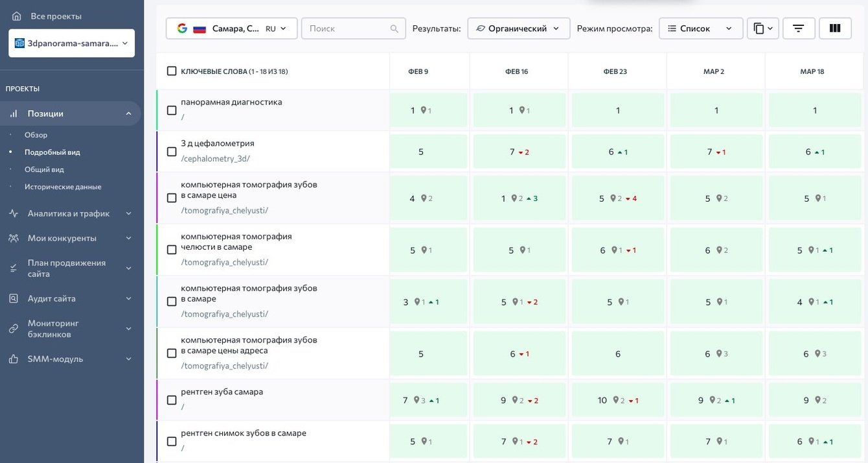Open the Обзор submenu item
The image size is (868, 463).
pyautogui.click(x=36, y=135)
